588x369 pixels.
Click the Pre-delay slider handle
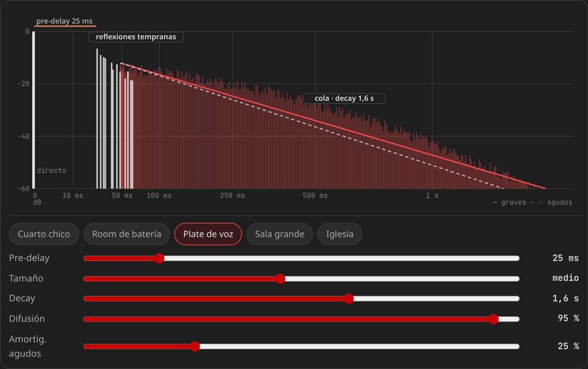(159, 258)
